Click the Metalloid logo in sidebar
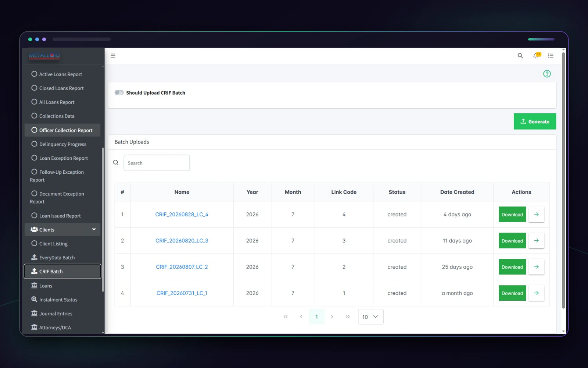The image size is (588, 368). [x=44, y=56]
